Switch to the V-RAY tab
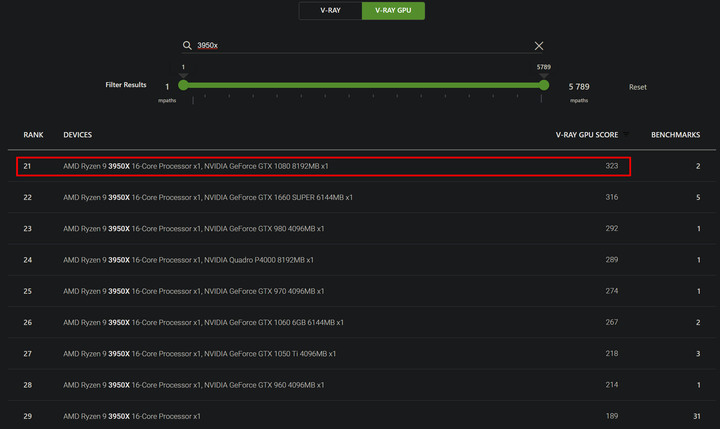Viewport: 720px width, 429px height. (330, 11)
